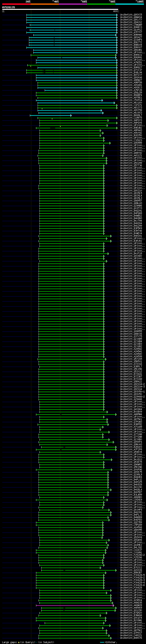
Task: Select hit label UniRef100_Q572G5
Action: click(131, 359)
